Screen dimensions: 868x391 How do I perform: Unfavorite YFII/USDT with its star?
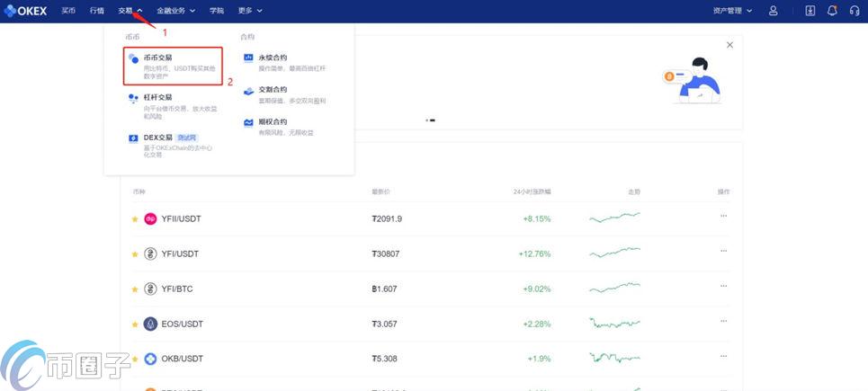(x=135, y=219)
